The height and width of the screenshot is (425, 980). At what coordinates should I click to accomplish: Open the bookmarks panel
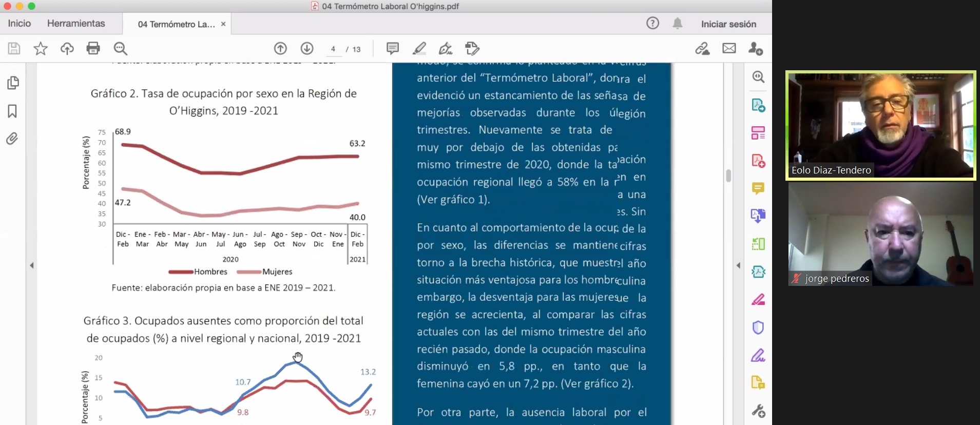click(x=12, y=111)
